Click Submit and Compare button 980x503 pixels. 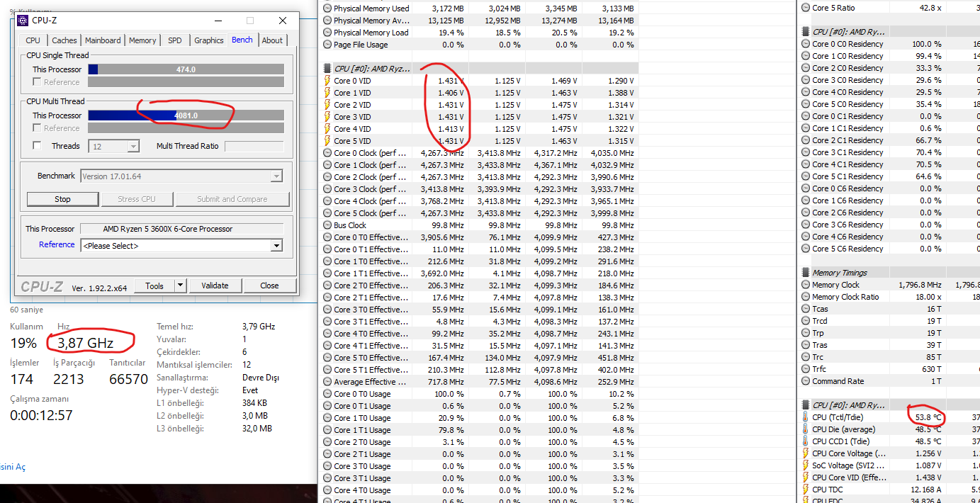(232, 199)
